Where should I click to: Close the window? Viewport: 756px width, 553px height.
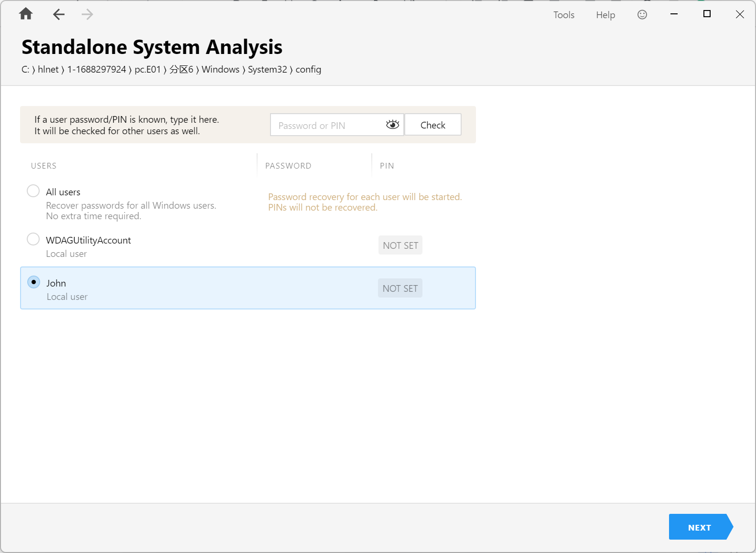pyautogui.click(x=740, y=14)
